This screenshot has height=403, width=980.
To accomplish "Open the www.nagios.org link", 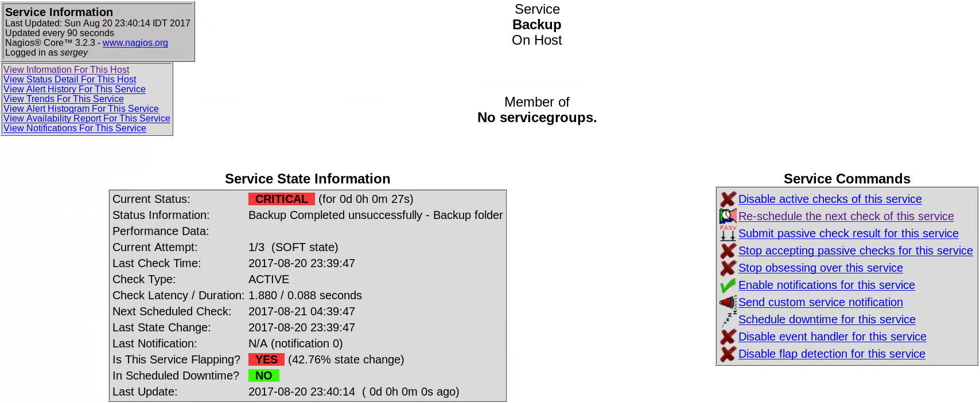I will [135, 43].
